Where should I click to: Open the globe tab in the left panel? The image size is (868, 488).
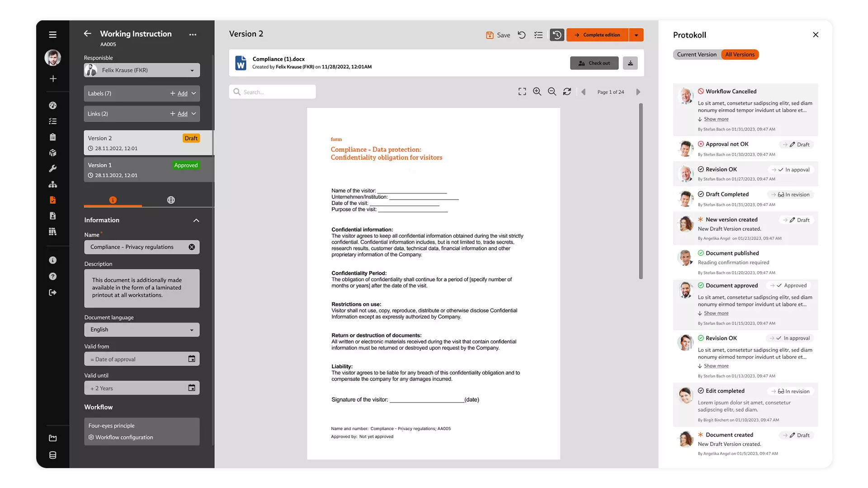click(x=170, y=199)
